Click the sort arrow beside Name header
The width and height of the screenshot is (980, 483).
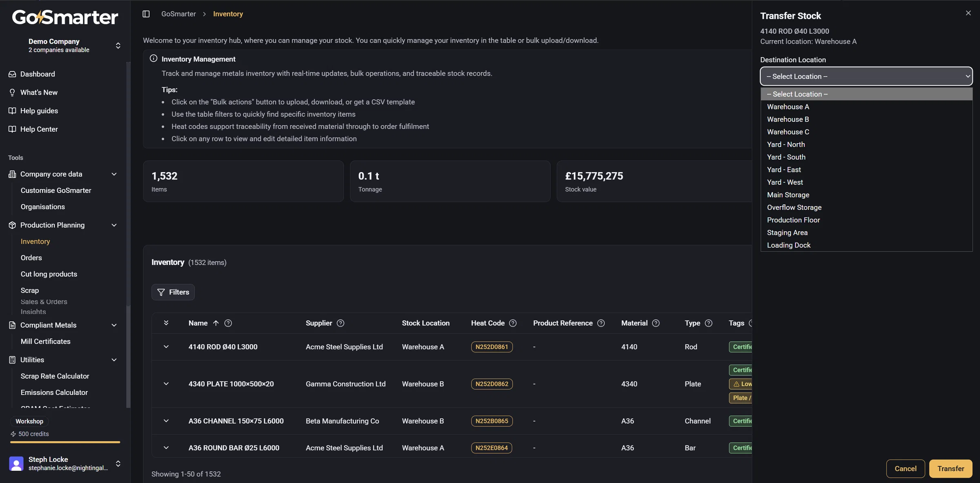[216, 323]
